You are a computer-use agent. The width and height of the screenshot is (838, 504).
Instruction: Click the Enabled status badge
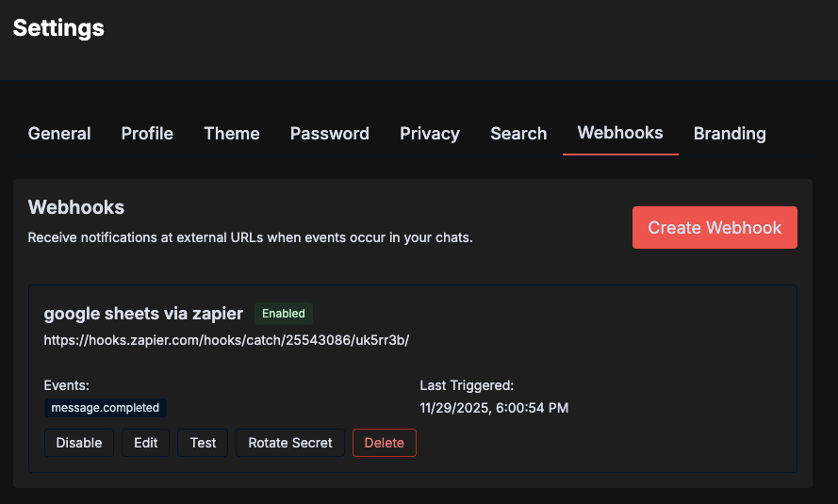(283, 314)
